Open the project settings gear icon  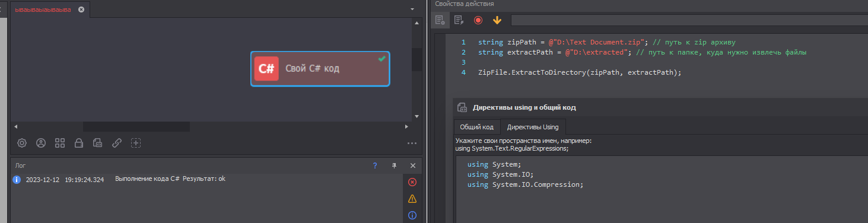[x=22, y=143]
